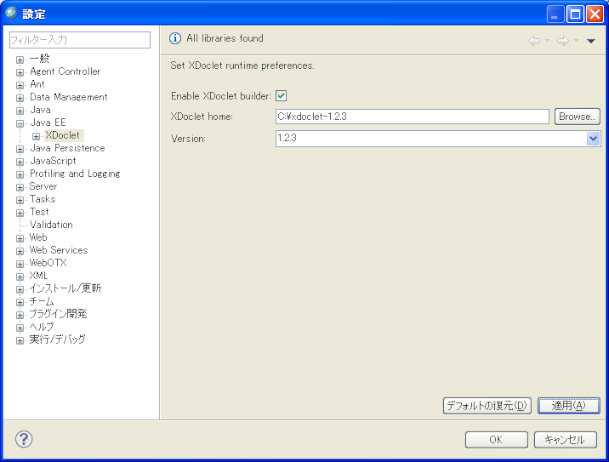Viewport: 609px width, 462px height.
Task: Click the help question mark icon
Action: pyautogui.click(x=24, y=439)
